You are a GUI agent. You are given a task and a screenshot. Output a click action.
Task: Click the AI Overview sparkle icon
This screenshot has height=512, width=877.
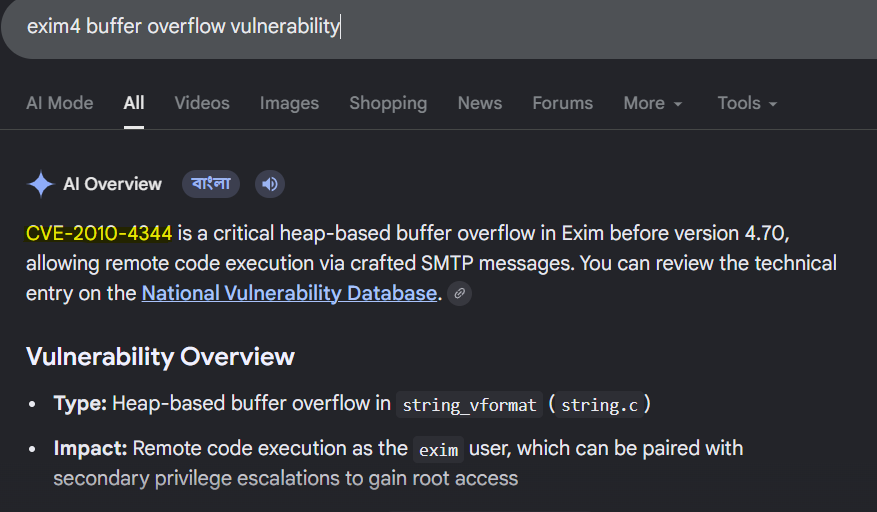point(40,184)
